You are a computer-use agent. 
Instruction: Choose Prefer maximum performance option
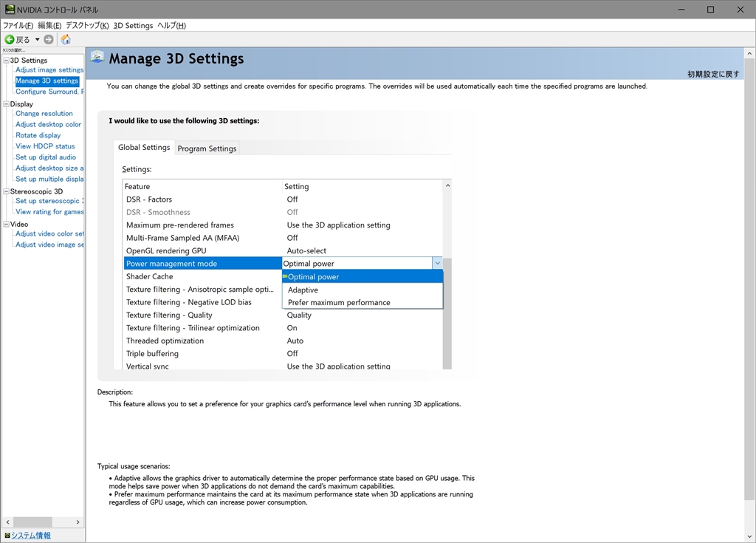click(x=362, y=303)
